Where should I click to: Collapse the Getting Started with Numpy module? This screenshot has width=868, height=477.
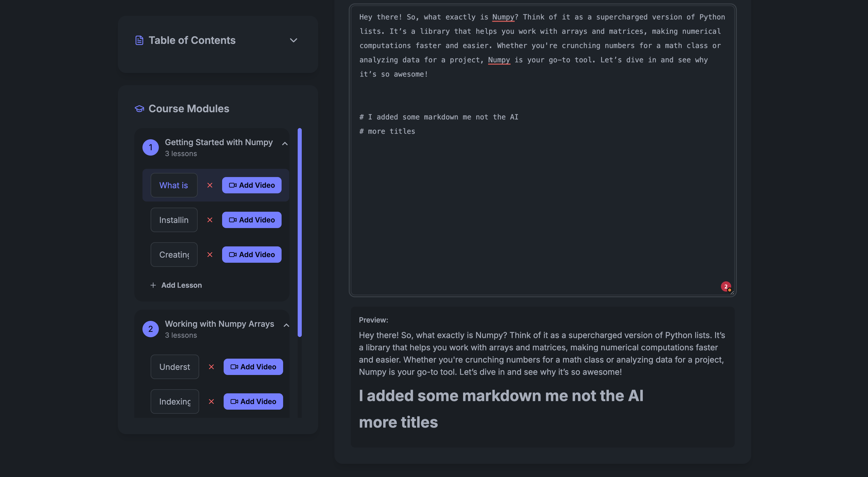coord(285,144)
